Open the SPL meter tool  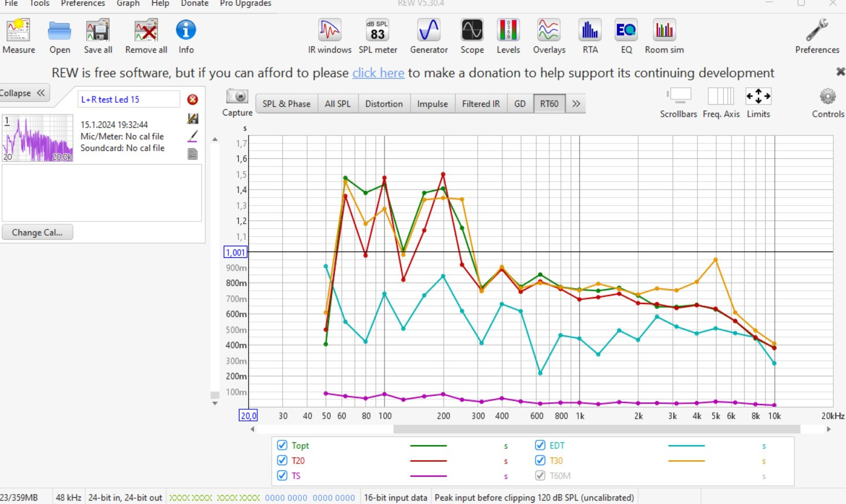[378, 36]
